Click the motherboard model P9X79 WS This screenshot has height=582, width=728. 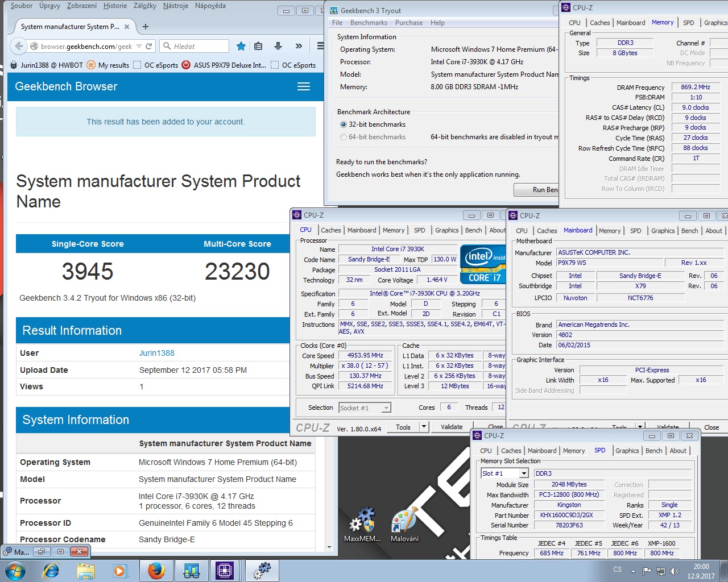pos(610,263)
